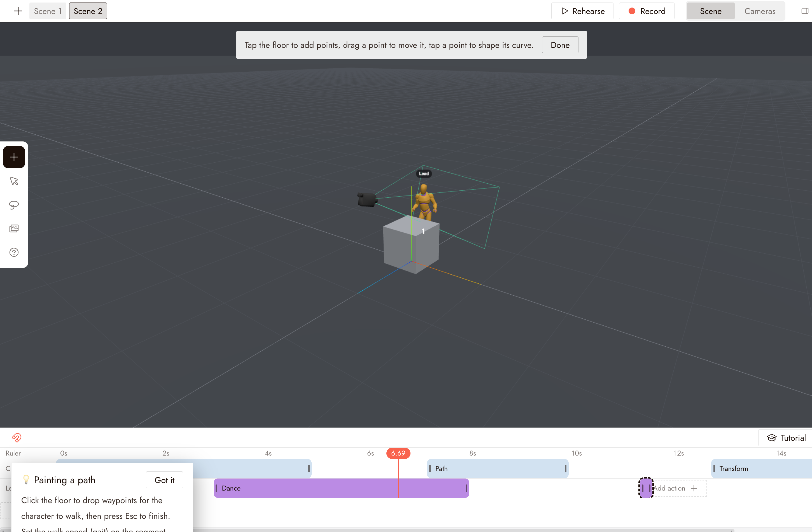Select the Path clip on timeline

tap(498, 468)
